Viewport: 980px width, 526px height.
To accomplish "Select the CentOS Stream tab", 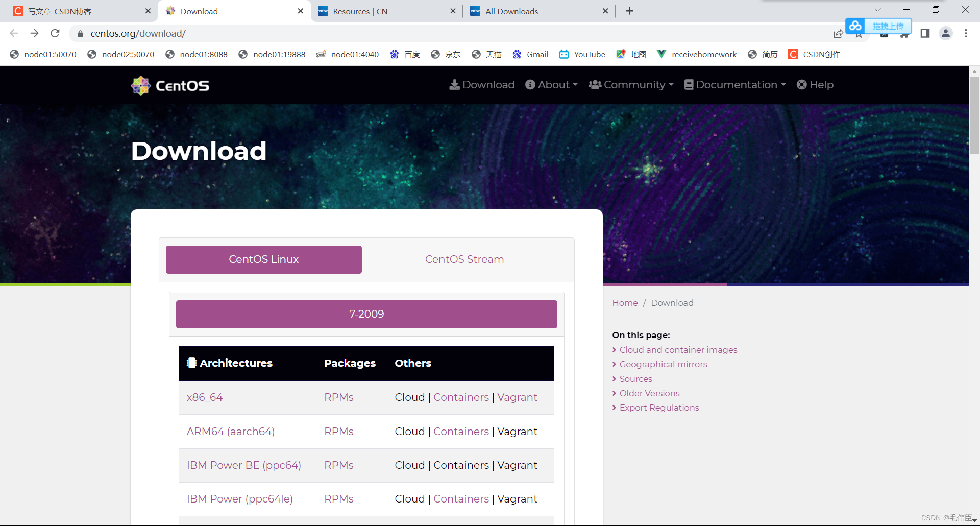I will [x=464, y=259].
